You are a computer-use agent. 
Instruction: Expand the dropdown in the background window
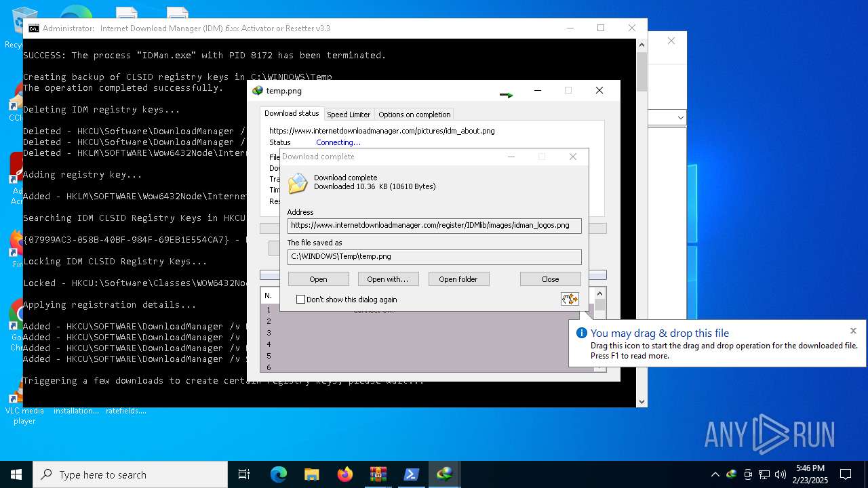tap(680, 117)
